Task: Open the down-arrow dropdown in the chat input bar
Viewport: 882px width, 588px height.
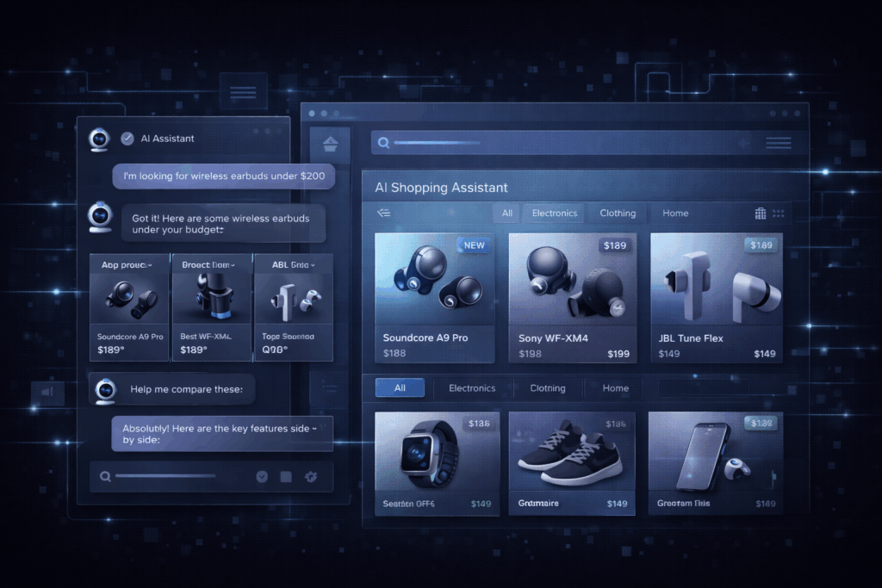Action: click(x=262, y=476)
